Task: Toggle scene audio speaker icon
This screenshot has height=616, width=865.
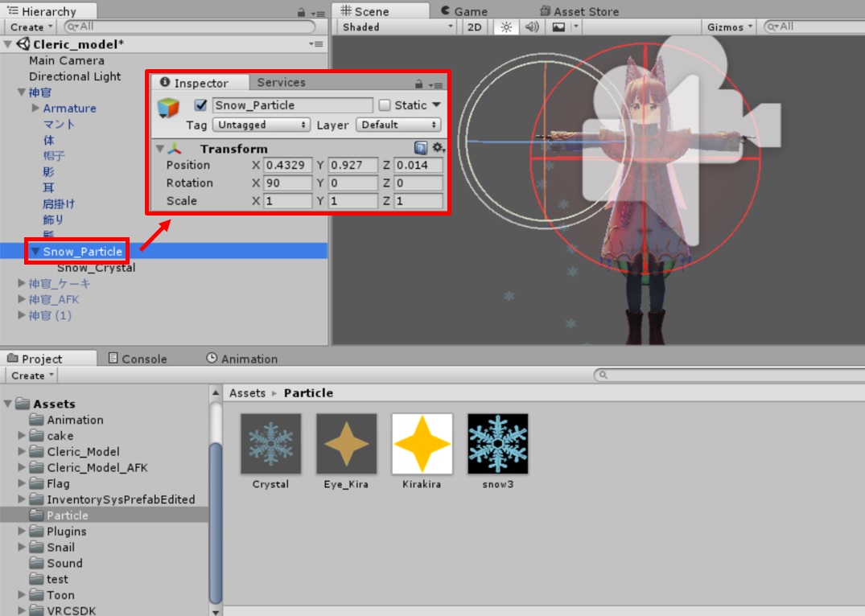Action: click(x=531, y=27)
